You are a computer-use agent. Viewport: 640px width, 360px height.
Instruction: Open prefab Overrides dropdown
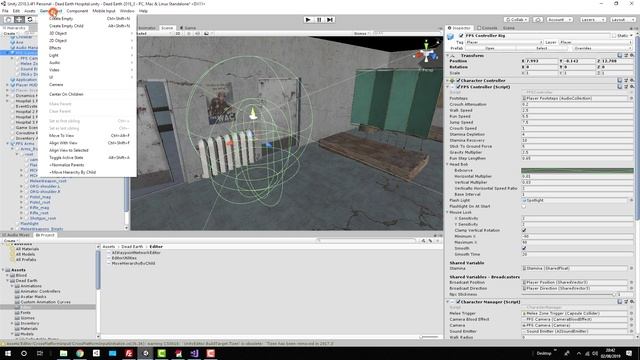coord(602,48)
